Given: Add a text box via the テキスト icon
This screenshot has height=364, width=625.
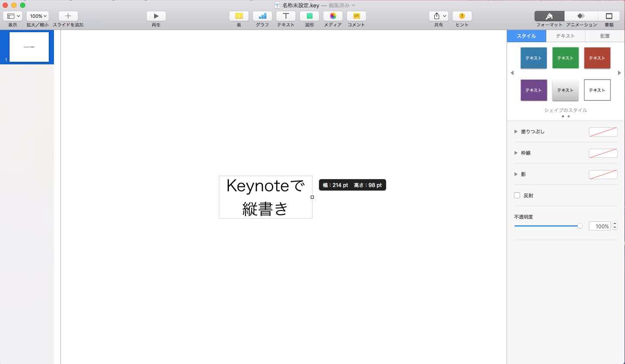Looking at the screenshot, I should (x=286, y=16).
